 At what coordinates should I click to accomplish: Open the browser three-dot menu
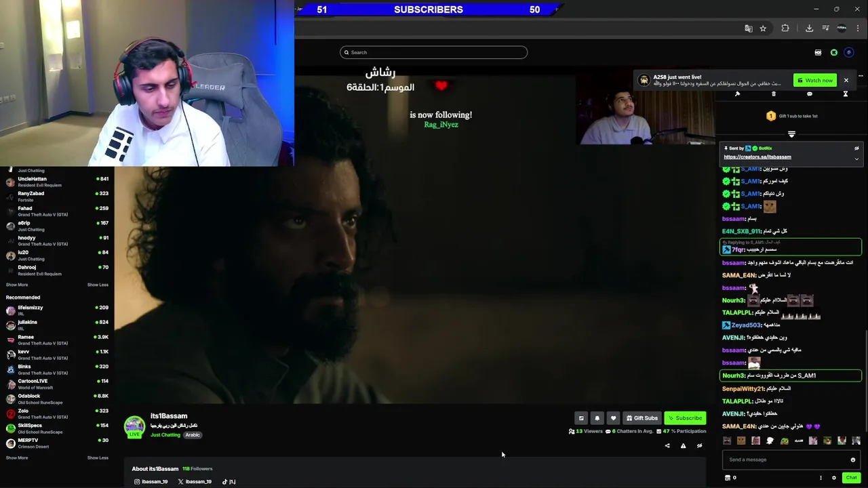(859, 28)
